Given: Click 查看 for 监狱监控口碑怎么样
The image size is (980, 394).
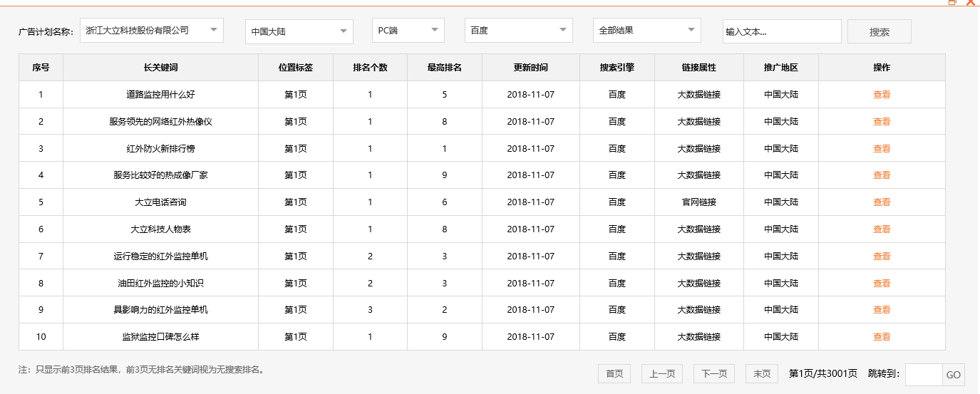Looking at the screenshot, I should point(882,337).
